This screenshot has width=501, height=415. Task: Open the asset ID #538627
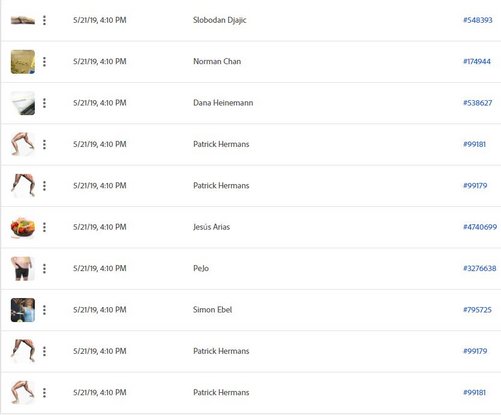pyautogui.click(x=477, y=103)
